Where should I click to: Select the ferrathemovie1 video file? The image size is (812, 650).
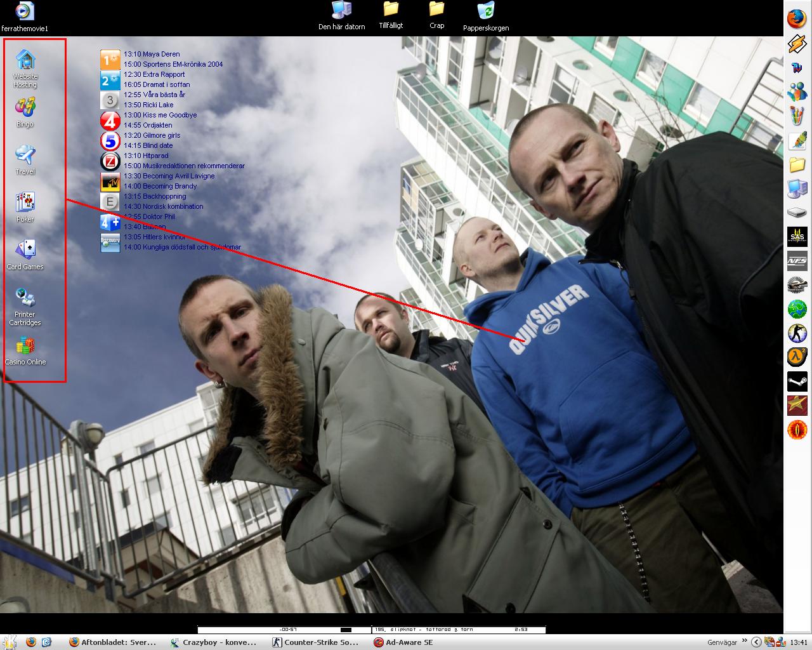pyautogui.click(x=25, y=17)
